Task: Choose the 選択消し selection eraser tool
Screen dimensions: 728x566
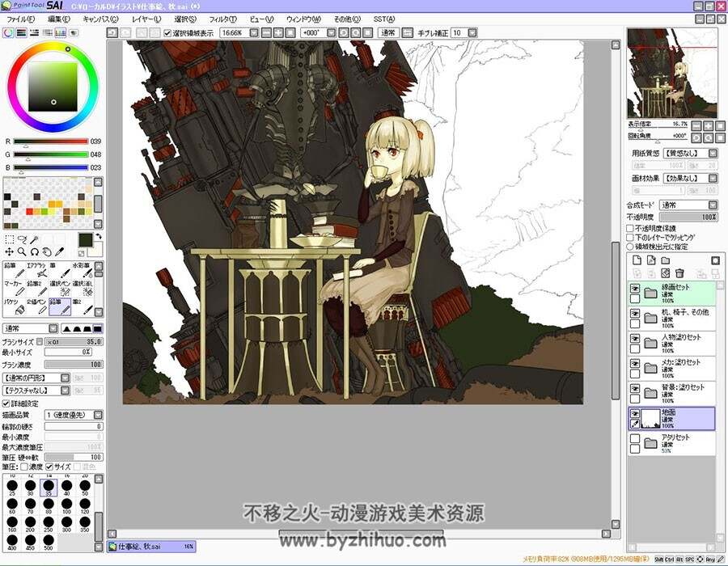Action: 83,288
